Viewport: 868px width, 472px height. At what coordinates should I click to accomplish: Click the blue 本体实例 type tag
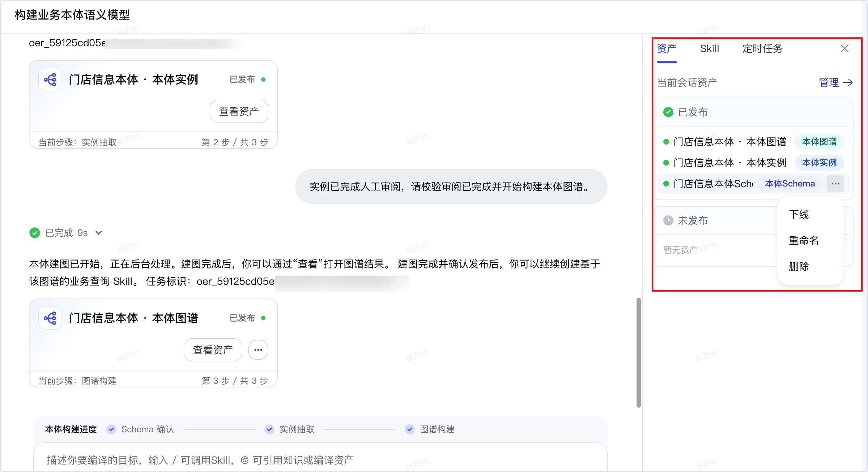pyautogui.click(x=820, y=163)
